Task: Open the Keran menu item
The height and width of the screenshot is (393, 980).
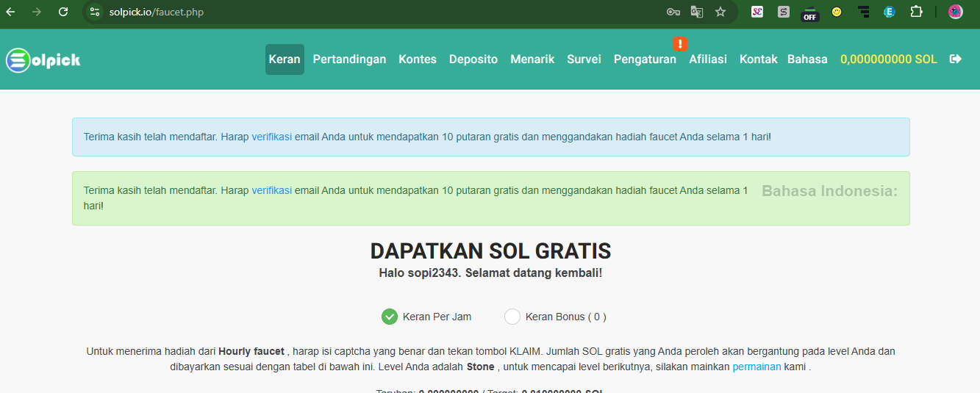Action: 285,60
